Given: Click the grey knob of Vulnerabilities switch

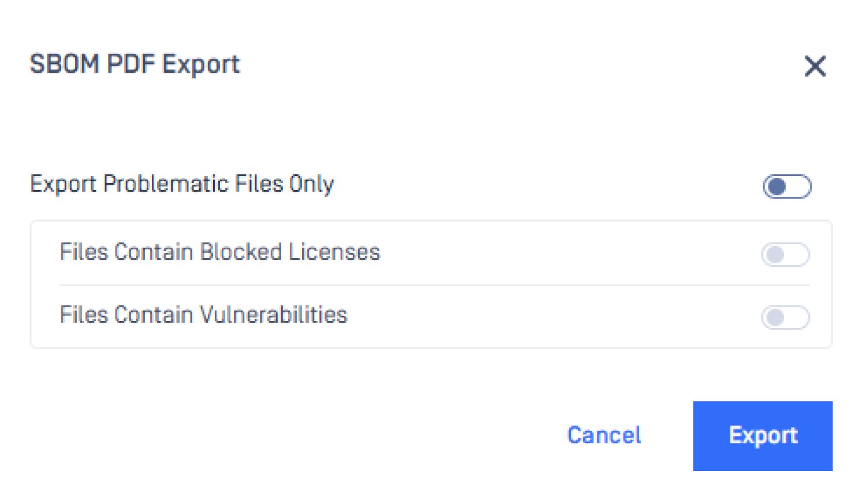Looking at the screenshot, I should click(x=775, y=317).
